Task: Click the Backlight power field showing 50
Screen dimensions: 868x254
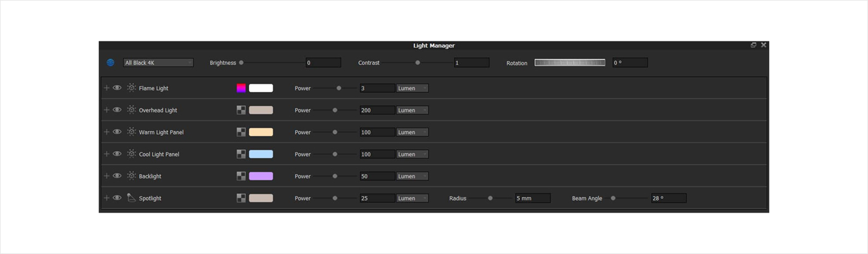Action: tap(377, 176)
